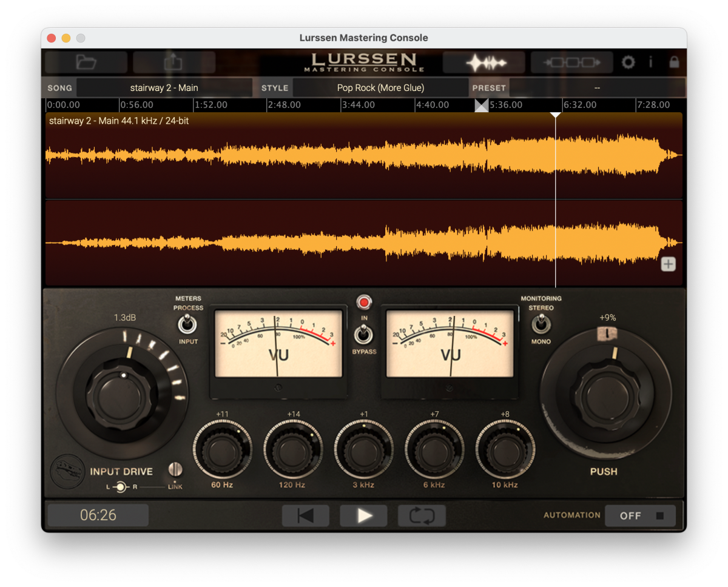Close the Lurssen Mastering Console window

52,38
